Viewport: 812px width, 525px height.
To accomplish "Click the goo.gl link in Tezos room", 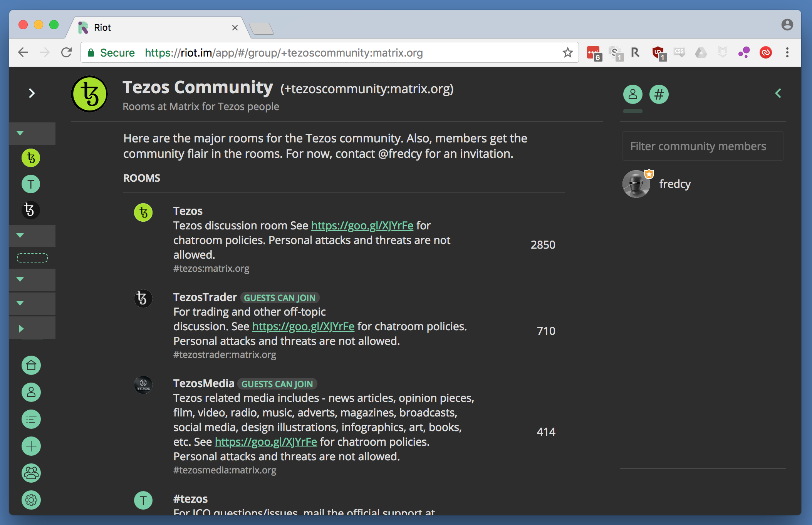I will point(362,226).
